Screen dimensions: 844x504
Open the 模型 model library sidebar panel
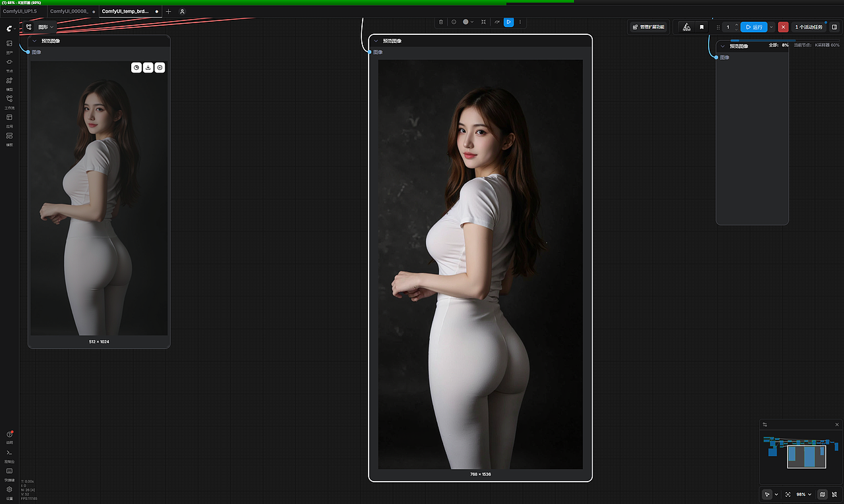click(x=9, y=83)
